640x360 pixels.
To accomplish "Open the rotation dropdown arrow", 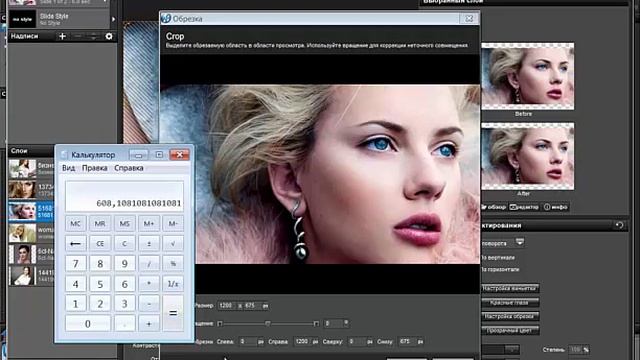I will pos(520,242).
